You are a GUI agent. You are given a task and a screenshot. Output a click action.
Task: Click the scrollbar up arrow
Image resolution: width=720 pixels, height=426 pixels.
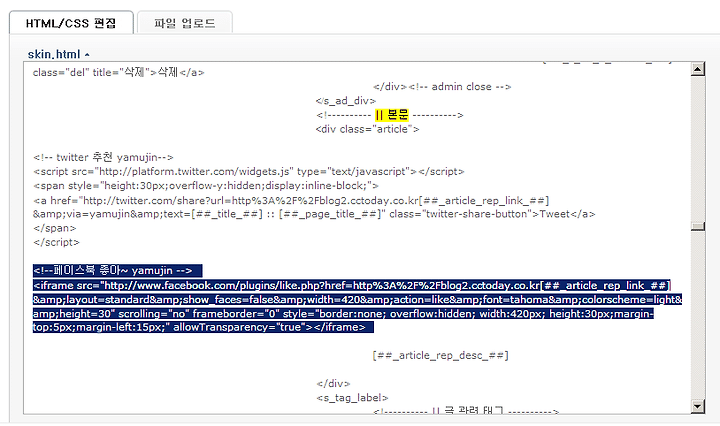[698, 69]
